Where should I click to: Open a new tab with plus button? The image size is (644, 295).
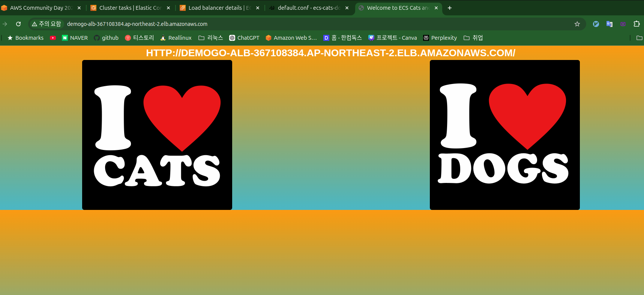tap(449, 8)
